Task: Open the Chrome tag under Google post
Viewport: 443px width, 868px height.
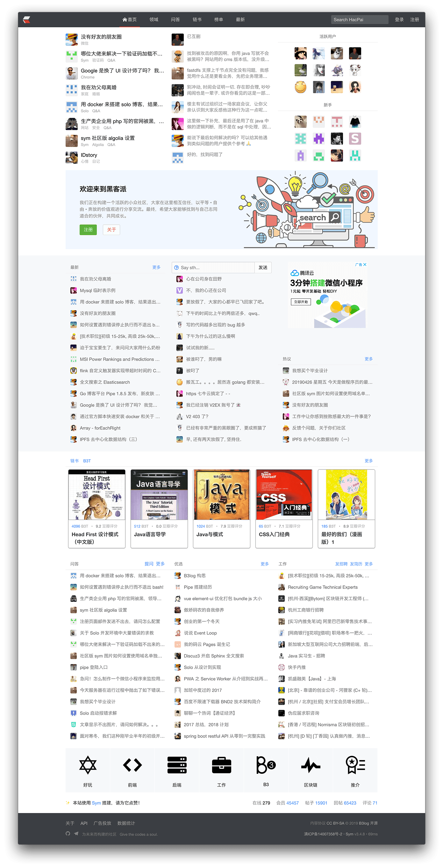Action: click(x=88, y=77)
